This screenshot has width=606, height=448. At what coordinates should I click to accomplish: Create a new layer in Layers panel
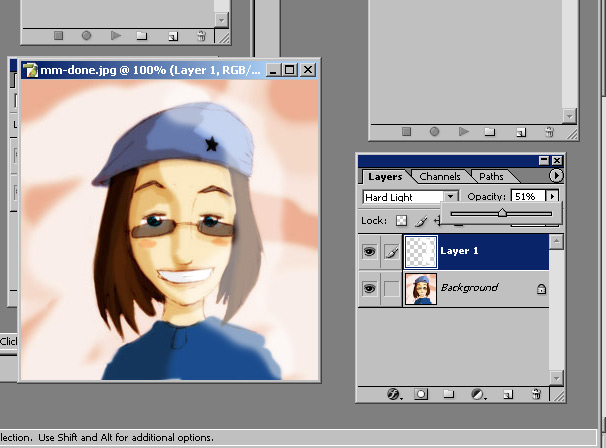[509, 394]
